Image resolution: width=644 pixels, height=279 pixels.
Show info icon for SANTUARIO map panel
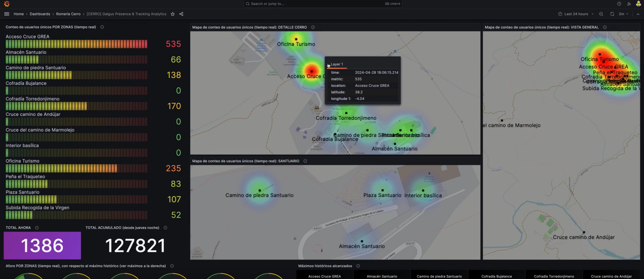305,161
